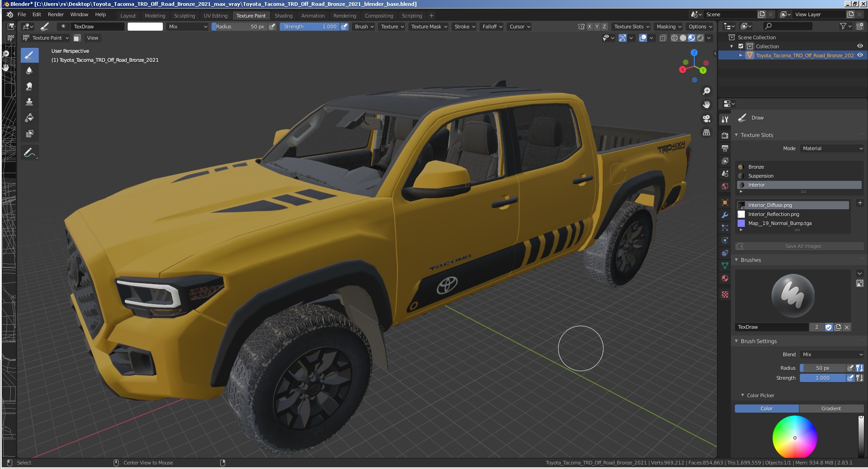Open the View Layer properties tab
Image resolution: width=868 pixels, height=469 pixels.
click(725, 161)
